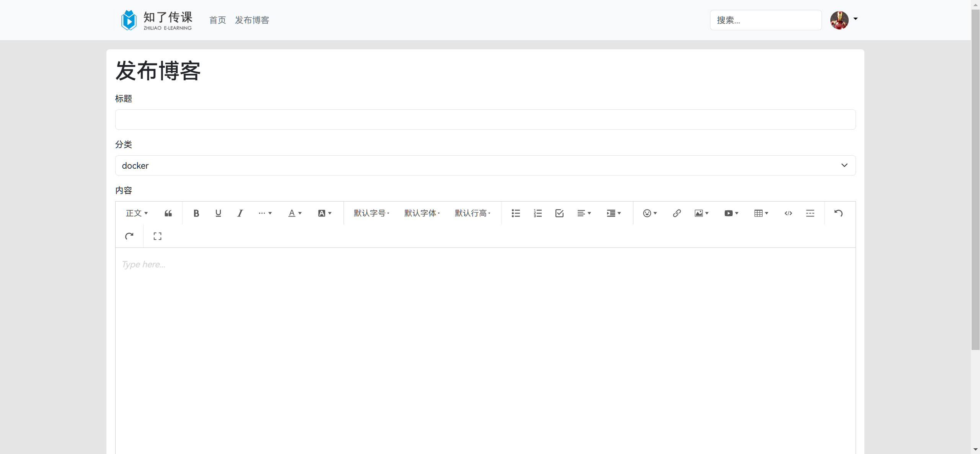Image resolution: width=980 pixels, height=454 pixels.
Task: Open the insert video menu
Action: (x=732, y=213)
